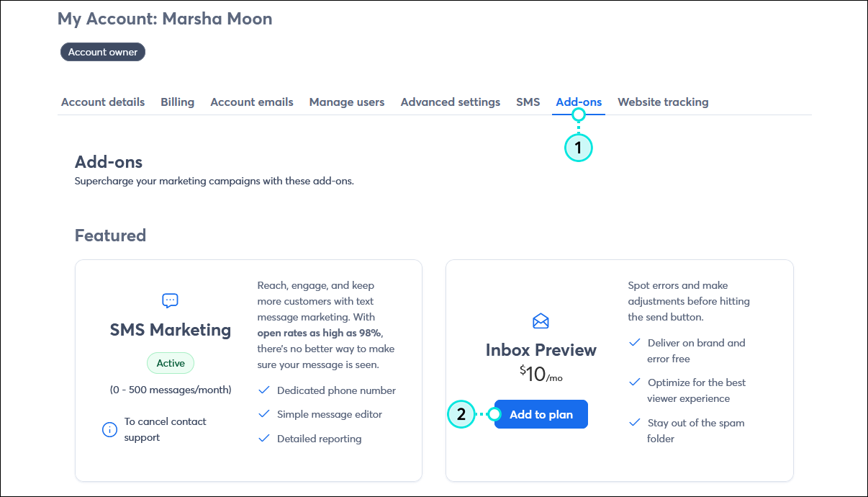
Task: Click the checkmark next to Simple message editor
Action: pyautogui.click(x=264, y=414)
